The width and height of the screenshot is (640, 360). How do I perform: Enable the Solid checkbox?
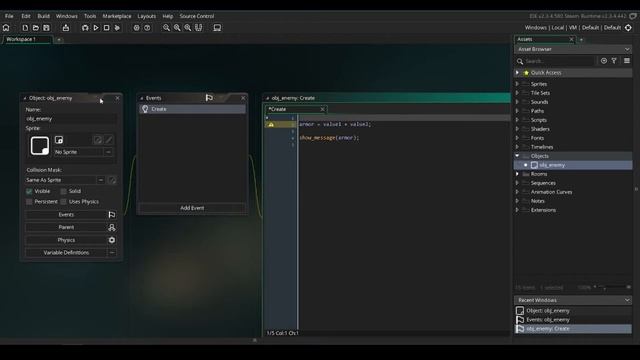pos(63,191)
